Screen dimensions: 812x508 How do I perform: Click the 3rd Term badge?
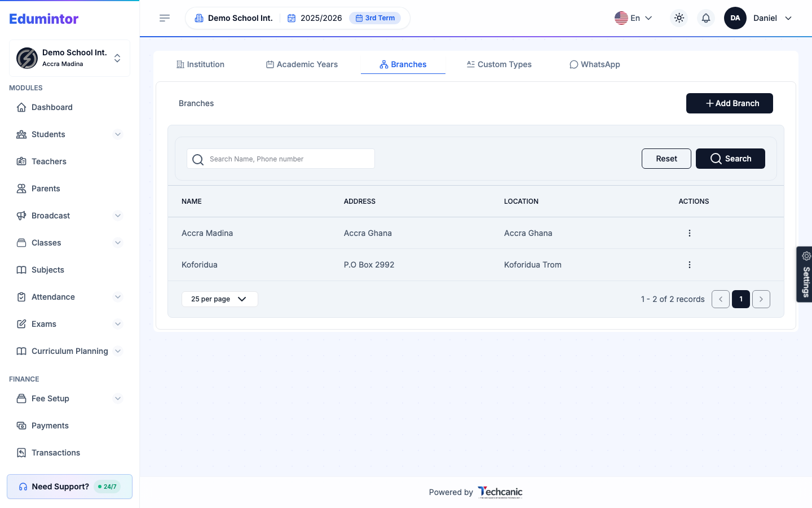pyautogui.click(x=375, y=18)
